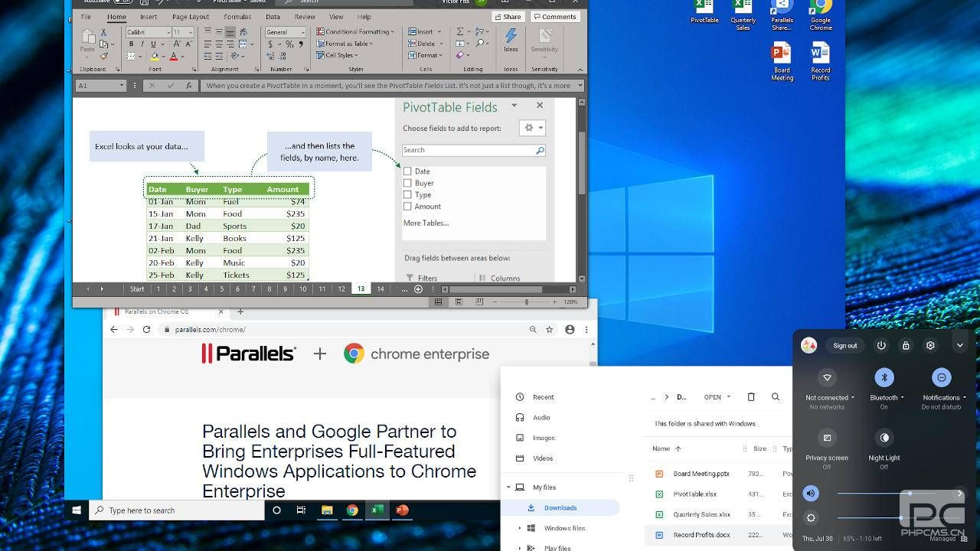
Task: Open search in the Files app toolbar
Action: 776,396
